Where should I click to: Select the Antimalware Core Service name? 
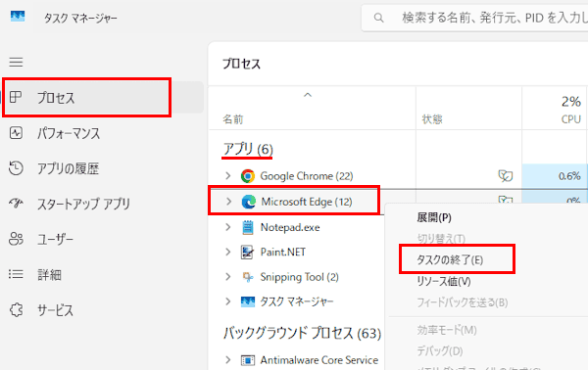coord(319,360)
